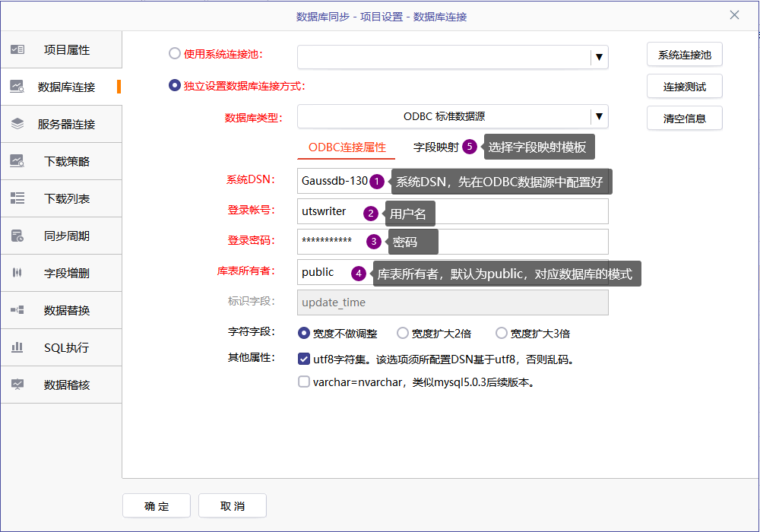Click the 下载列表 list icon
The width and height of the screenshot is (760, 532).
point(17,198)
